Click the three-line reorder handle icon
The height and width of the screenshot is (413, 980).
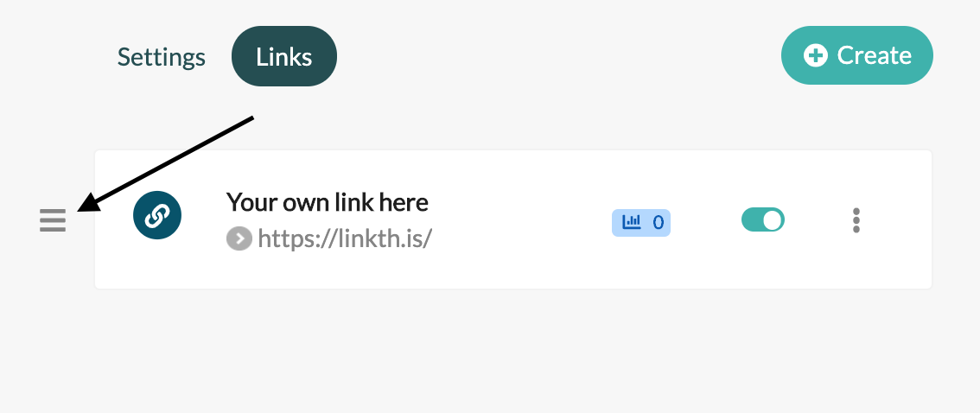tap(53, 220)
